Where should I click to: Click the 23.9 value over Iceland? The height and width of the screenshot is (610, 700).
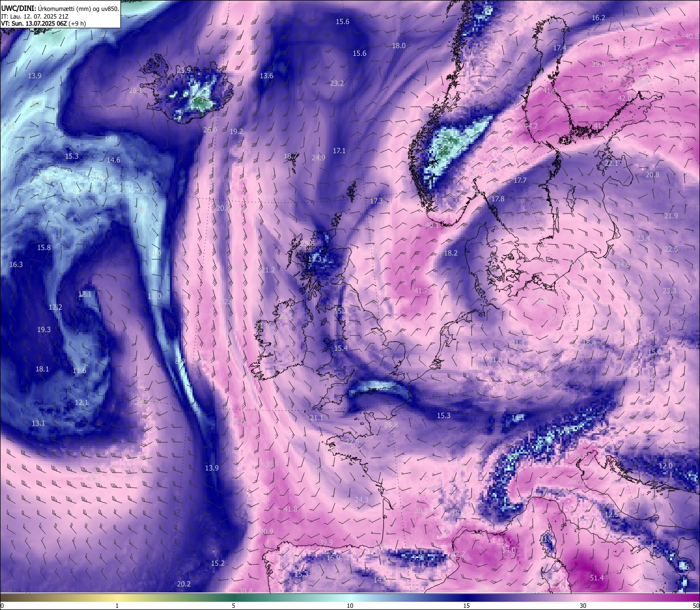(x=184, y=71)
